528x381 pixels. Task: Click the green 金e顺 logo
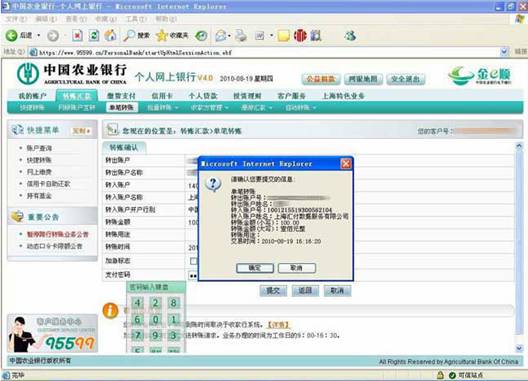480,75
